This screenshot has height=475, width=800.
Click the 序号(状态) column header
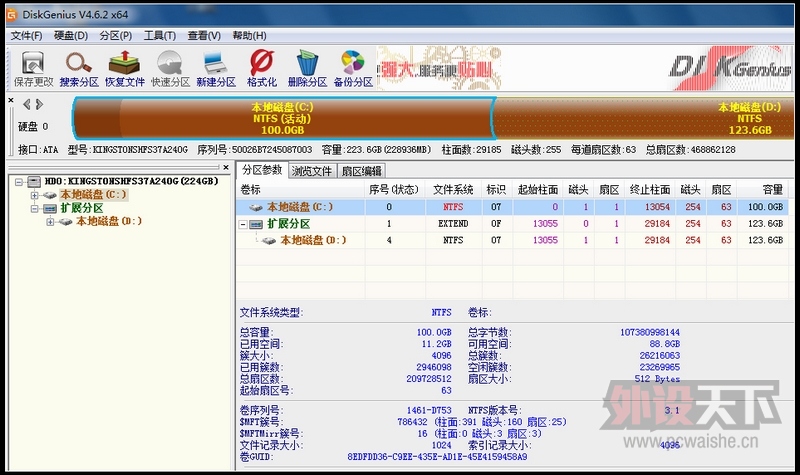[394, 190]
